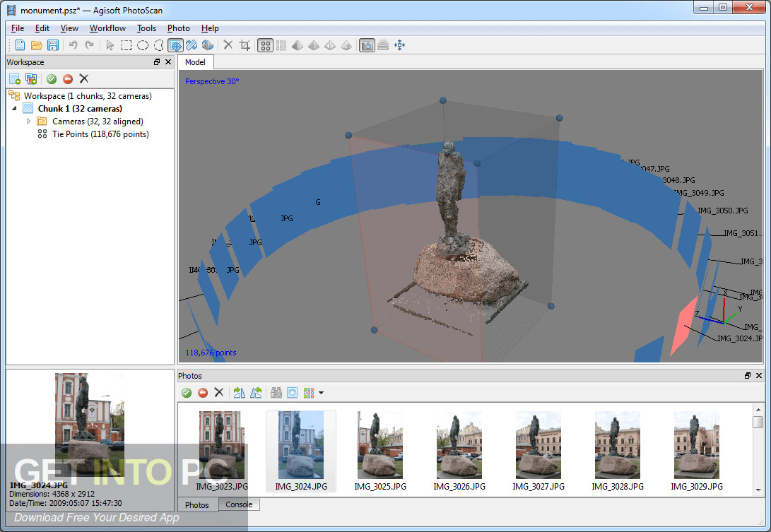Screen dimensions: 771x532
Task: Click Disable Cameras red icon in Photos
Action: click(203, 392)
